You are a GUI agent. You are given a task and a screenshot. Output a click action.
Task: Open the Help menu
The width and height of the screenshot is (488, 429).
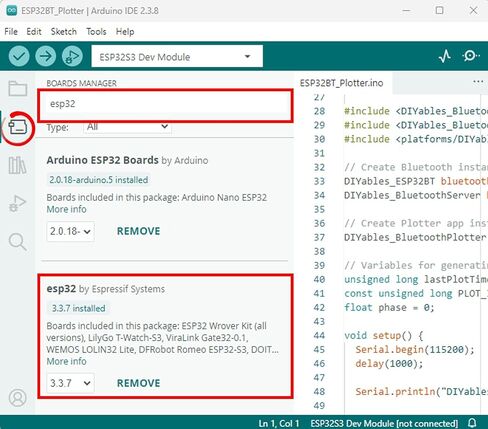125,32
